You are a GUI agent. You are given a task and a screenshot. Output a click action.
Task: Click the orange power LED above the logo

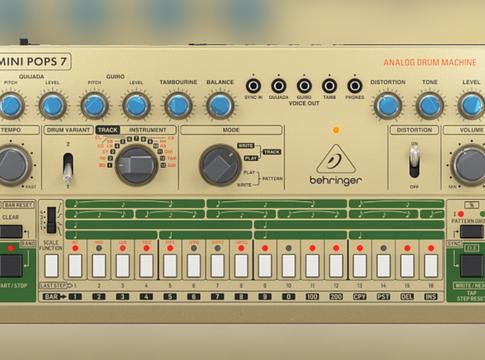coord(336,130)
